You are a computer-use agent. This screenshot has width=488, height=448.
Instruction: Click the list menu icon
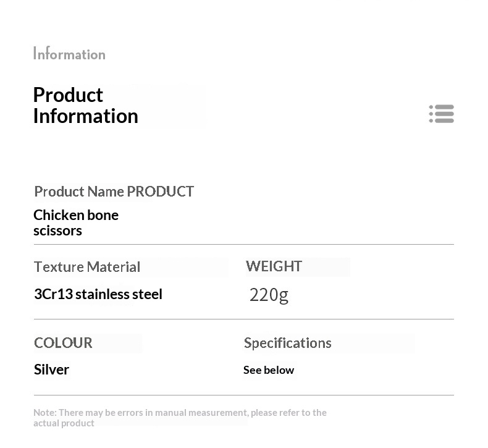(442, 114)
